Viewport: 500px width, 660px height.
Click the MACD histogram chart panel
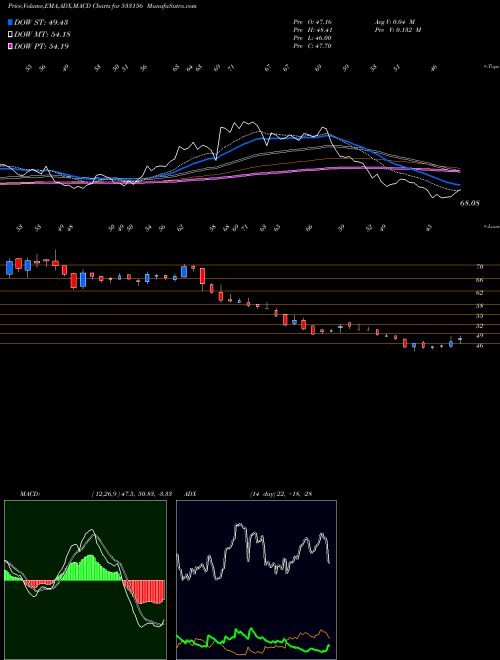(85, 580)
